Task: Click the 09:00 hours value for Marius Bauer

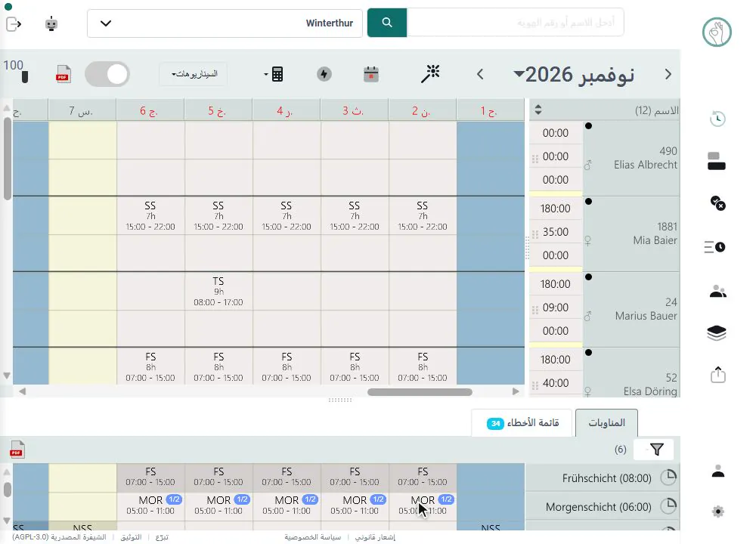Action: click(556, 308)
